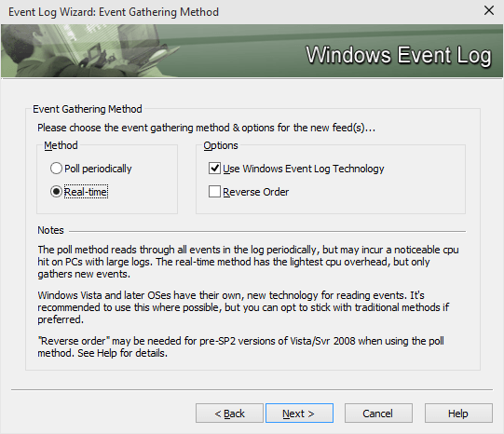Click the Method group label
Image resolution: width=504 pixels, height=434 pixels.
click(61, 145)
